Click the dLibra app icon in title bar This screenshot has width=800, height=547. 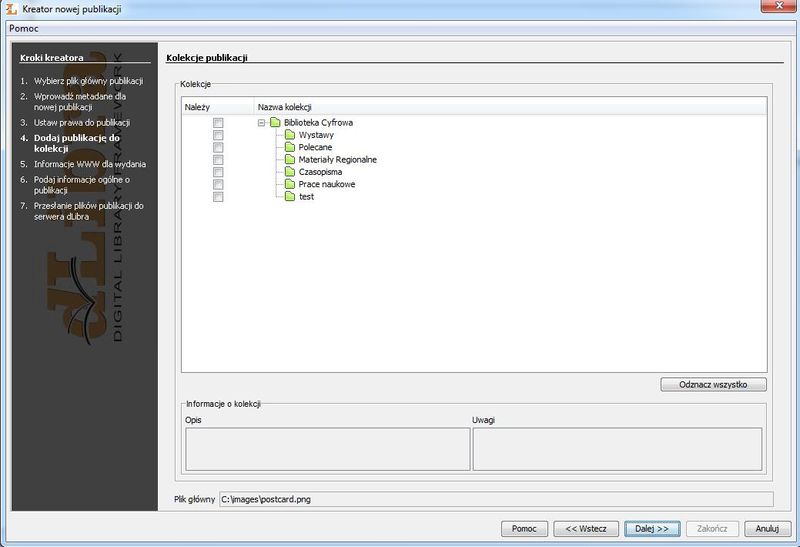point(12,9)
